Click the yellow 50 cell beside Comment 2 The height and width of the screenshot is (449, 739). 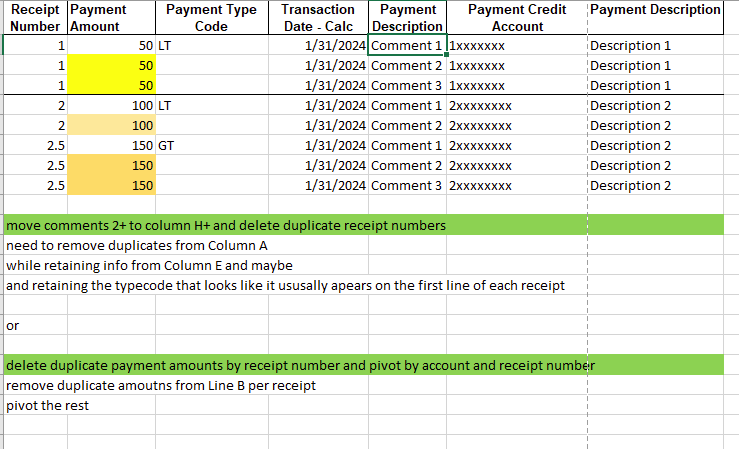[x=112, y=65]
